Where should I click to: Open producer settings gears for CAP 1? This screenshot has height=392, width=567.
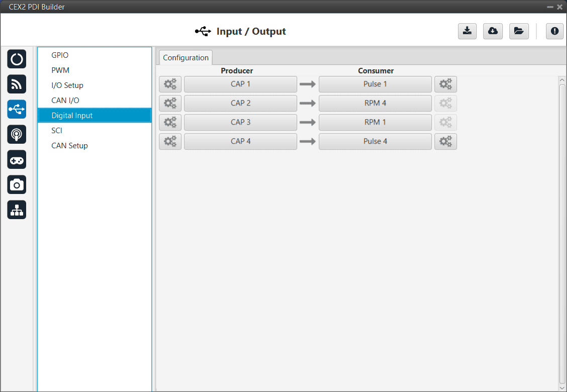coord(170,84)
